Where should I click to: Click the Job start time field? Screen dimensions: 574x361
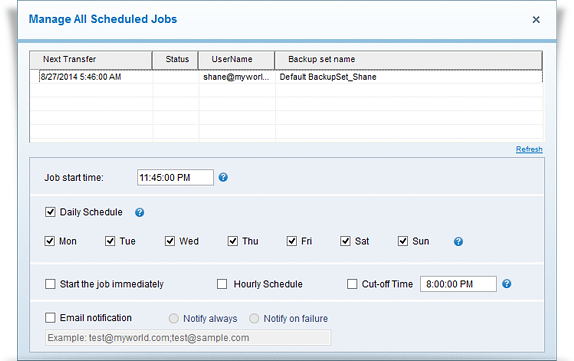[x=175, y=178]
